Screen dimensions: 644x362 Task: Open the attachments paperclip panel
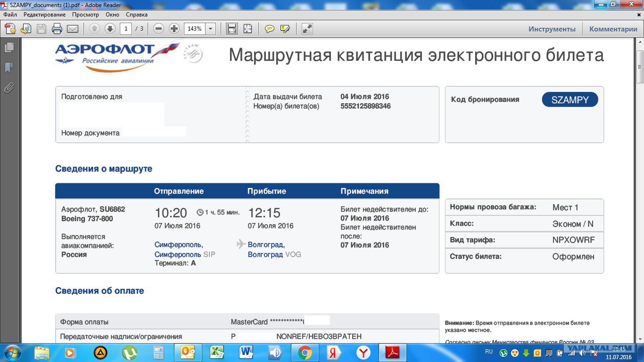8,88
